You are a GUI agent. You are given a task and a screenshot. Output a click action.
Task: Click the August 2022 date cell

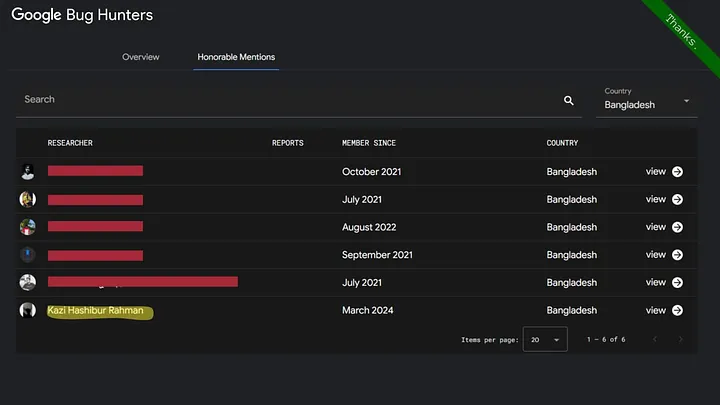tap(369, 227)
